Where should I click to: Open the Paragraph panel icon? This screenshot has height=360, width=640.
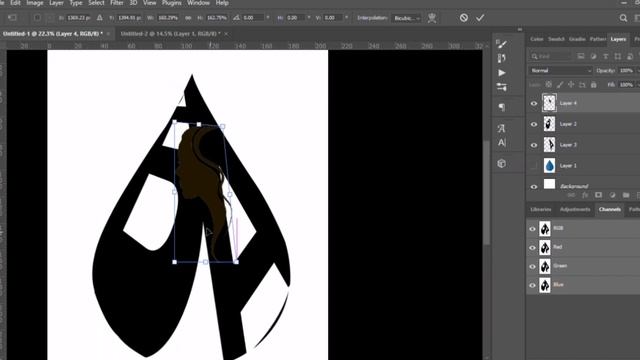502,107
